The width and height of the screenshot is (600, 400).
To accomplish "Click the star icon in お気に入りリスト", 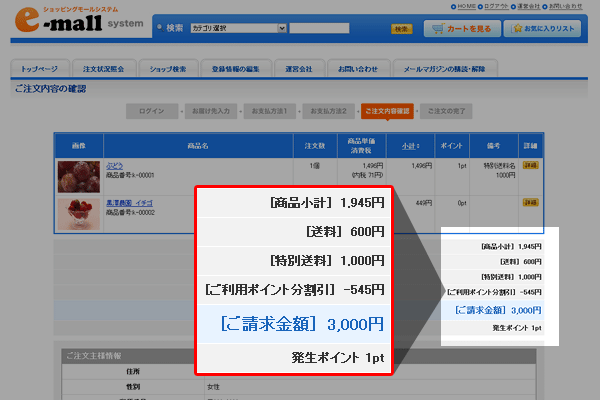I will pos(518,29).
